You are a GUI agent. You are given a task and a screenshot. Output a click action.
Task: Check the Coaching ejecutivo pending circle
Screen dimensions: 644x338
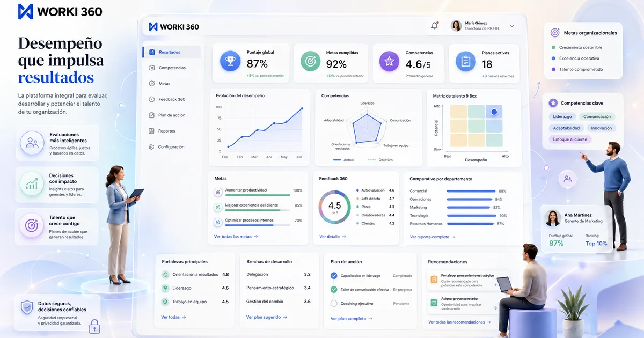pos(334,304)
